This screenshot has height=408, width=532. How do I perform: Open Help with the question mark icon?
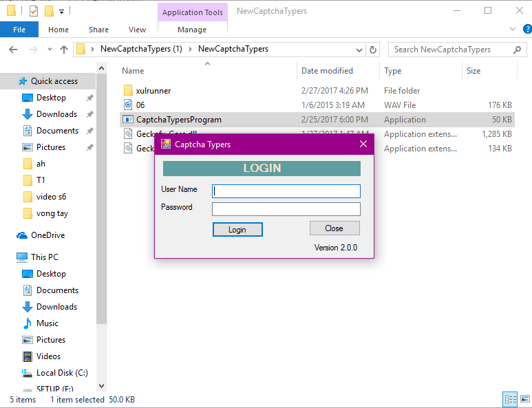[528, 29]
